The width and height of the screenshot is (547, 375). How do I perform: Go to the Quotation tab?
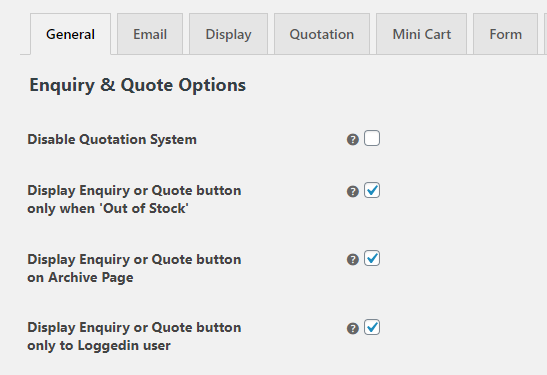click(x=322, y=34)
